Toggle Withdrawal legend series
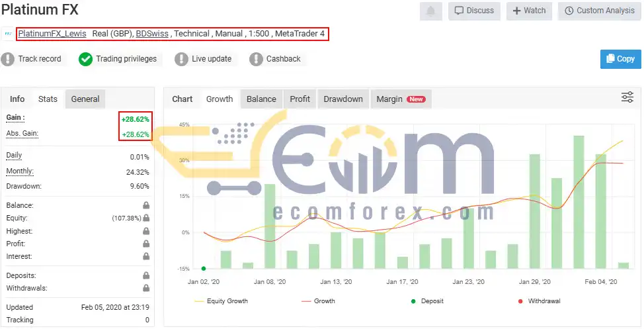This screenshot has width=644, height=329. [540, 301]
